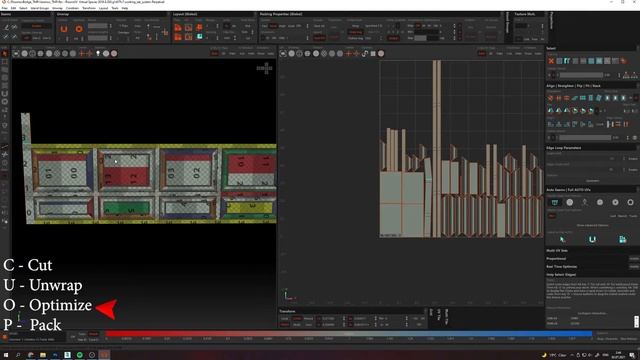
Task: Collapse the Select panel header
Action: 592,48
